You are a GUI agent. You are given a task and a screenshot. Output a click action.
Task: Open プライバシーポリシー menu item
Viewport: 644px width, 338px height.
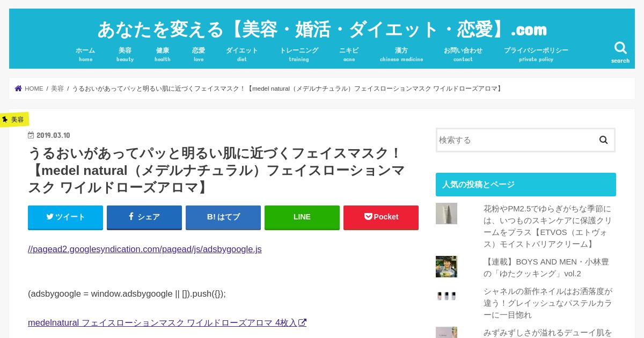pyautogui.click(x=536, y=54)
